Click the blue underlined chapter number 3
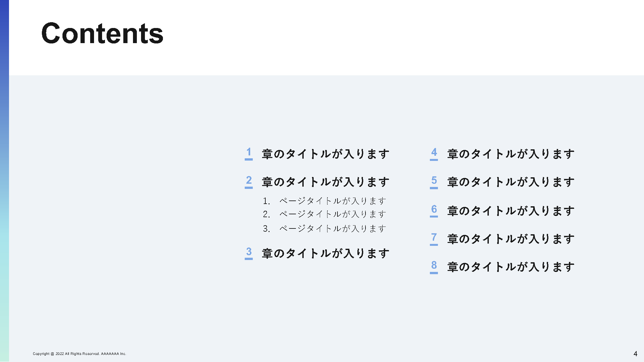The height and width of the screenshot is (362, 644). [x=249, y=252]
